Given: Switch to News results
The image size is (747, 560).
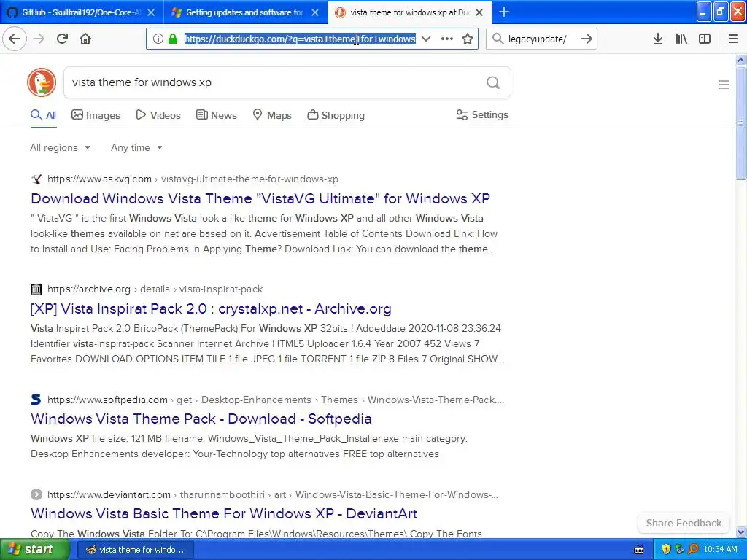Looking at the screenshot, I should [216, 115].
